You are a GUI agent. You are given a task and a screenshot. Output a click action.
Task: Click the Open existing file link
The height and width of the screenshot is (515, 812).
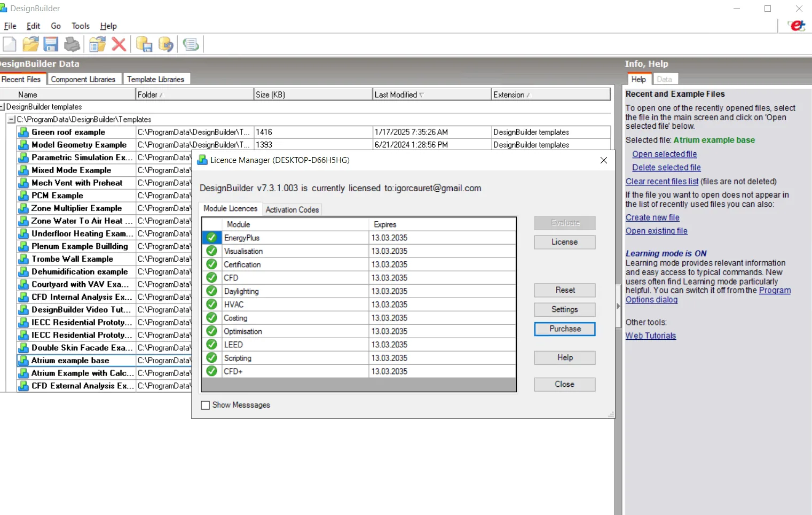tap(657, 231)
